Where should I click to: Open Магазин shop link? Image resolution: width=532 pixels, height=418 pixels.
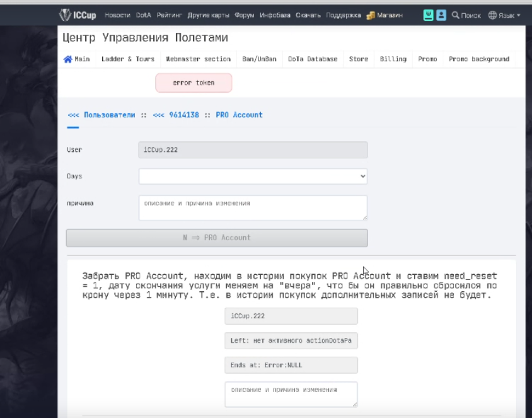(390, 15)
